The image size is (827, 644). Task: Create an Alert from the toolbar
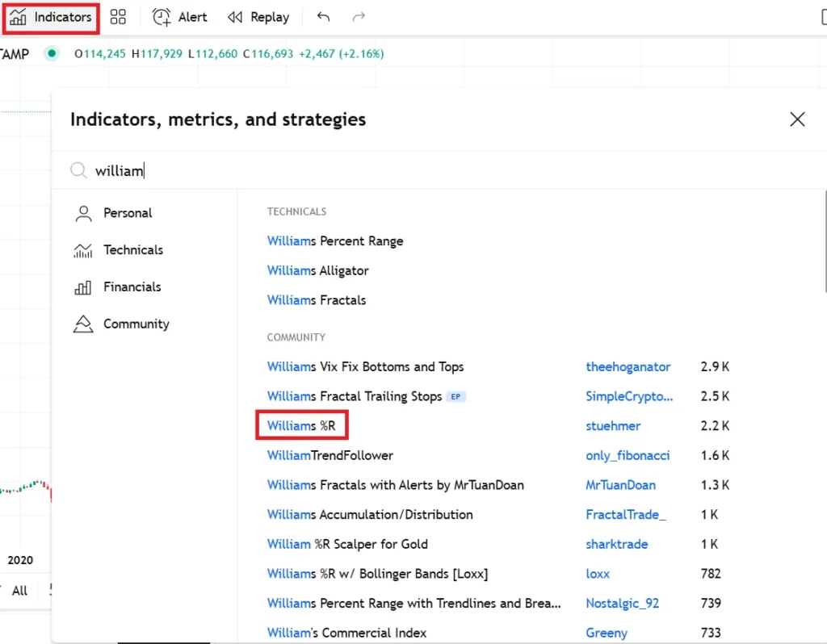(180, 18)
